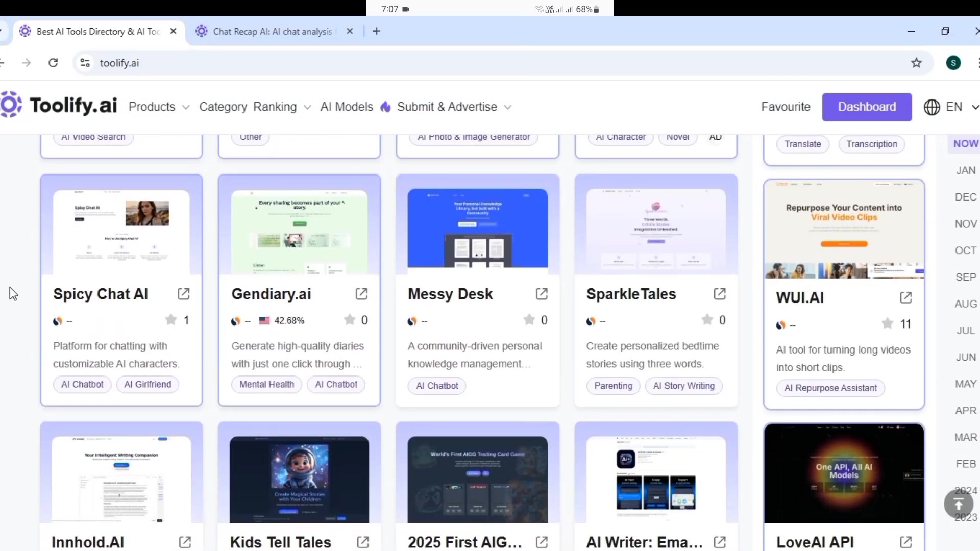Image resolution: width=980 pixels, height=551 pixels.
Task: Jump to MAY in the timeline
Action: pos(965,384)
